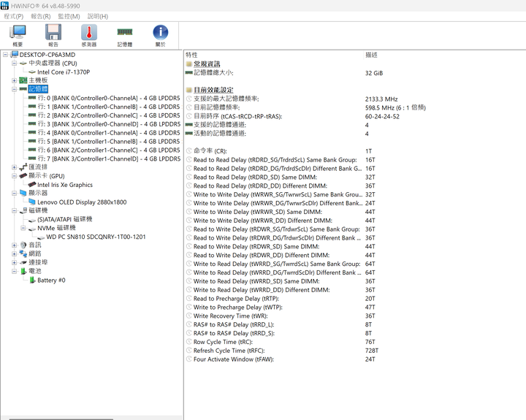Select Lenovo OLED Display 2880x1800 item
526x420 pixels.
82,202
